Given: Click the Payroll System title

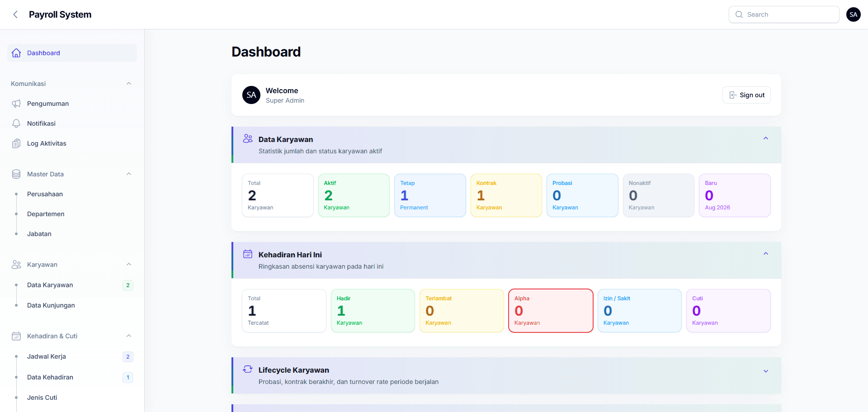Looking at the screenshot, I should coord(60,14).
